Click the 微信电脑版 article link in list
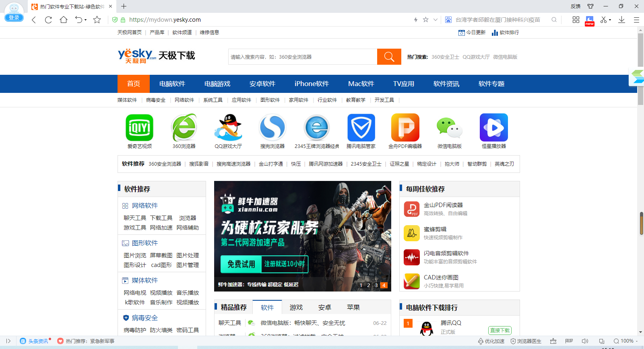The width and height of the screenshot is (644, 349). tap(303, 323)
